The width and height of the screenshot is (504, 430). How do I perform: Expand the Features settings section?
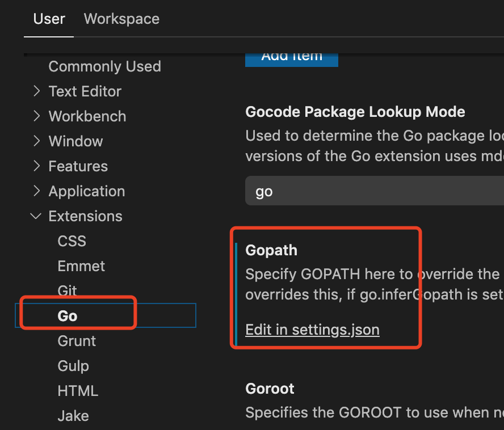click(78, 166)
